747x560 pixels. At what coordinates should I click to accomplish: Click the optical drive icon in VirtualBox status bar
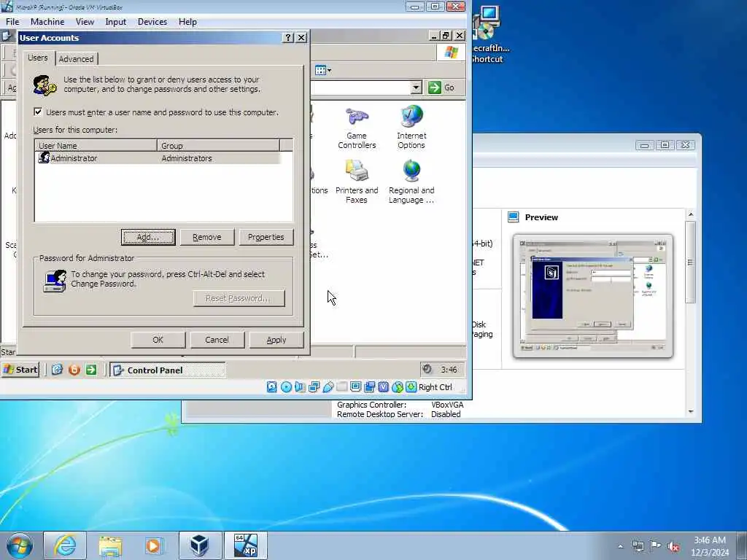286,387
